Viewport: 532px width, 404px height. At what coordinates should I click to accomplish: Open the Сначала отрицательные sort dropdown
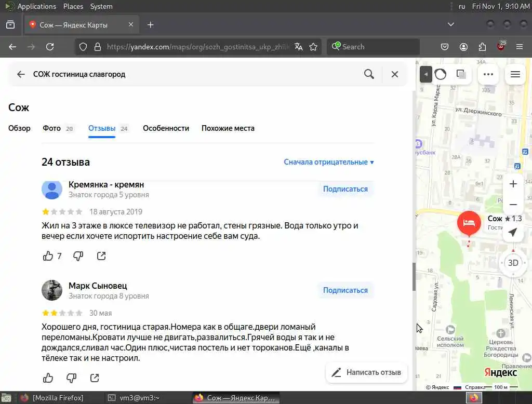click(329, 162)
